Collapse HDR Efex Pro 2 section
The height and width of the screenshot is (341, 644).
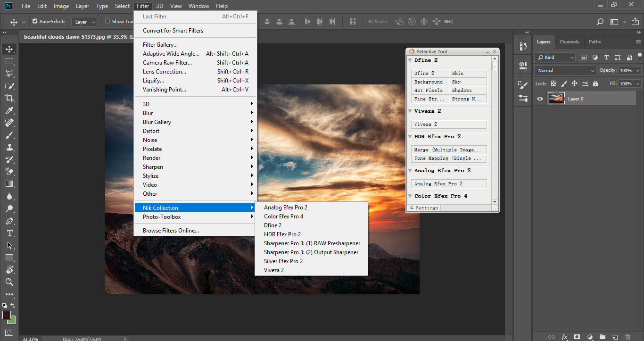pyautogui.click(x=410, y=137)
